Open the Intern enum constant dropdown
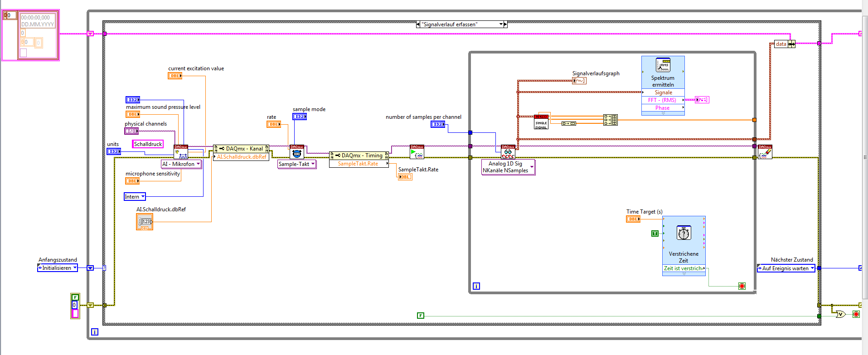868x355 pixels. [x=135, y=197]
